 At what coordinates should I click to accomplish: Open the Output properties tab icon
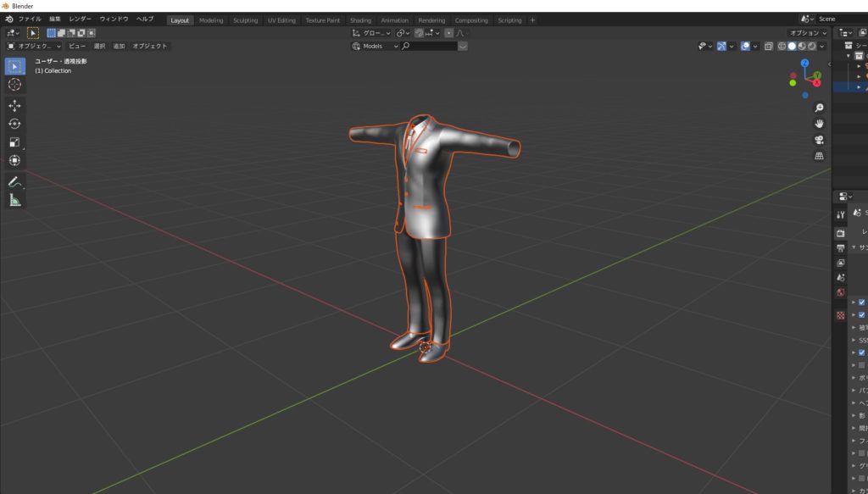coord(840,247)
